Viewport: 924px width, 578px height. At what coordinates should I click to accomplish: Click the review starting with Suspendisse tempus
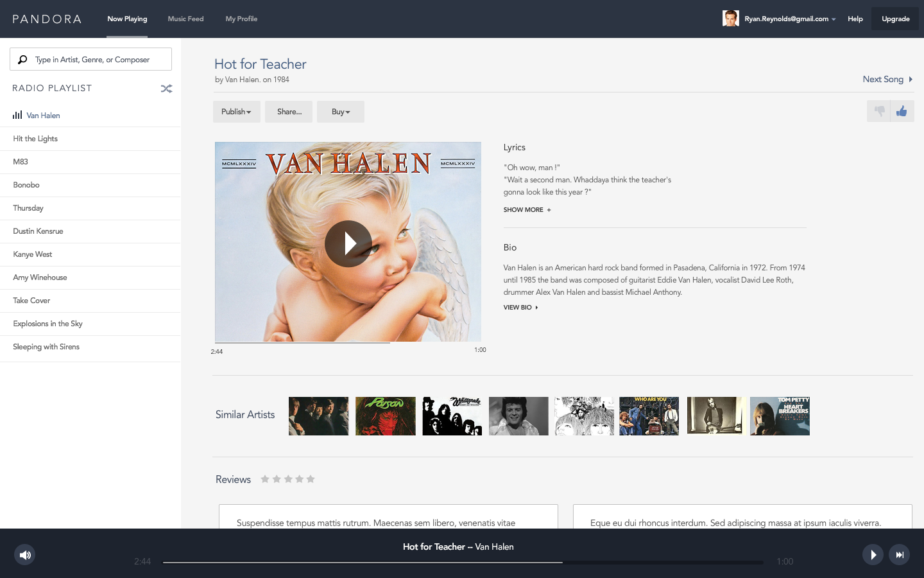pyautogui.click(x=388, y=517)
